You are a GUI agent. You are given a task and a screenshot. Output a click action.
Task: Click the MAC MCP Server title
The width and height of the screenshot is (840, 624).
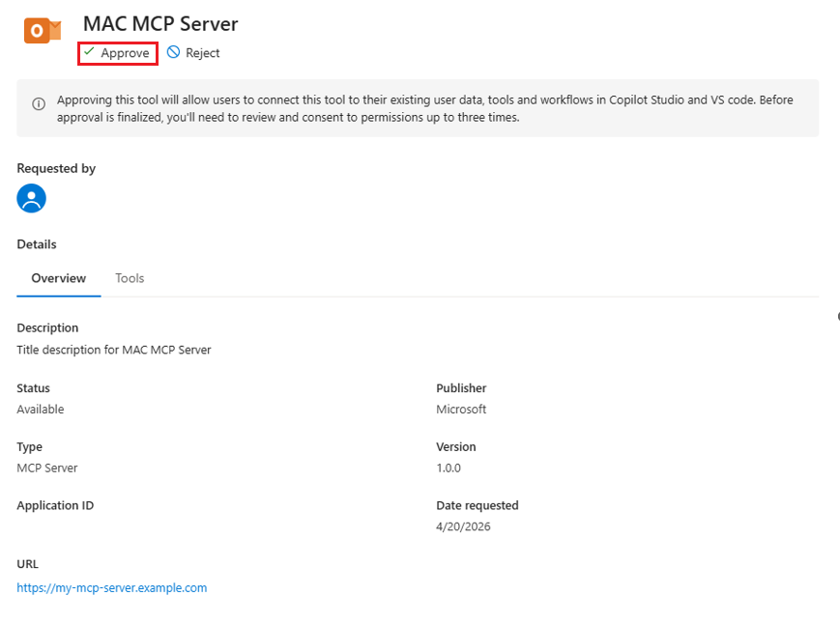(x=160, y=24)
